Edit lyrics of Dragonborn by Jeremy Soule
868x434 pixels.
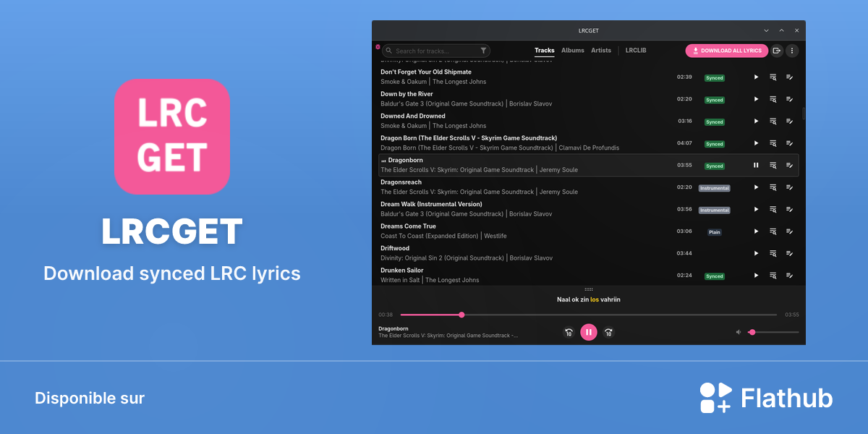click(790, 165)
